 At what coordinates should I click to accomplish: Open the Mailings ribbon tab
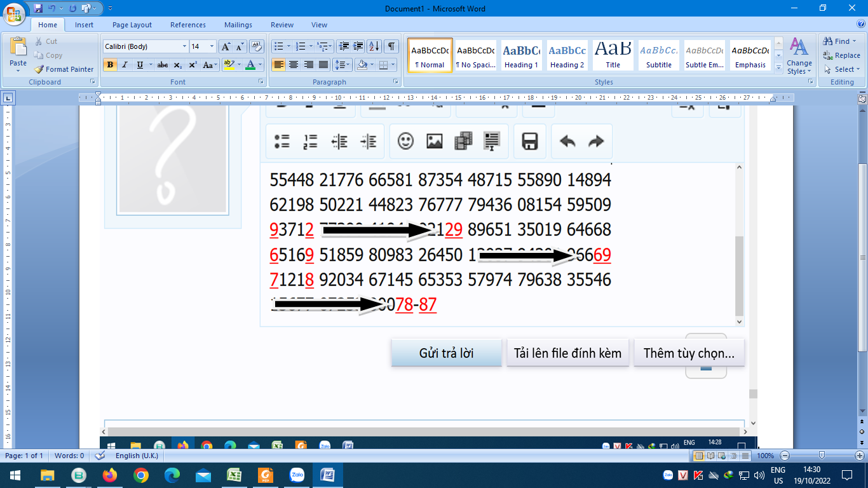[238, 25]
